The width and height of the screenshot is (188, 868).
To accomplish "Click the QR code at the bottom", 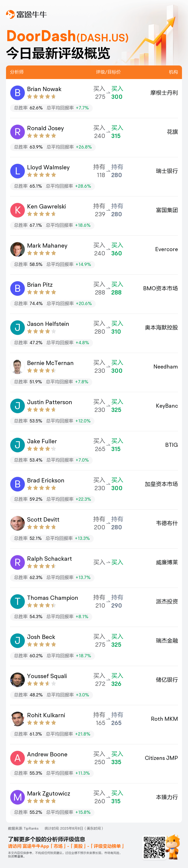I will click(x=154, y=847).
